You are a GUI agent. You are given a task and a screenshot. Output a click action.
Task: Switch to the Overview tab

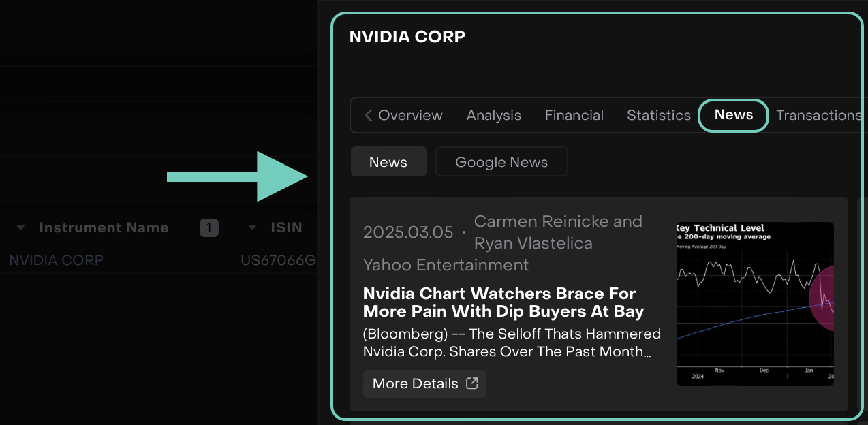410,115
